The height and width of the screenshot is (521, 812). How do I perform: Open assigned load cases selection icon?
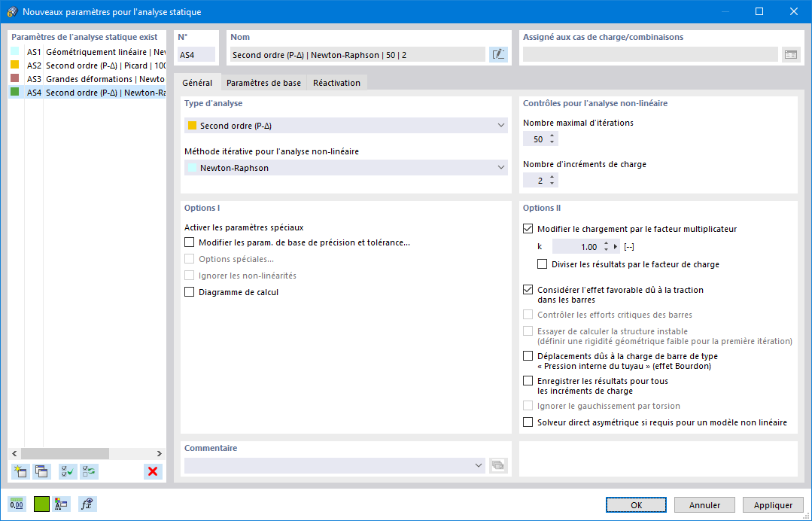(x=791, y=54)
